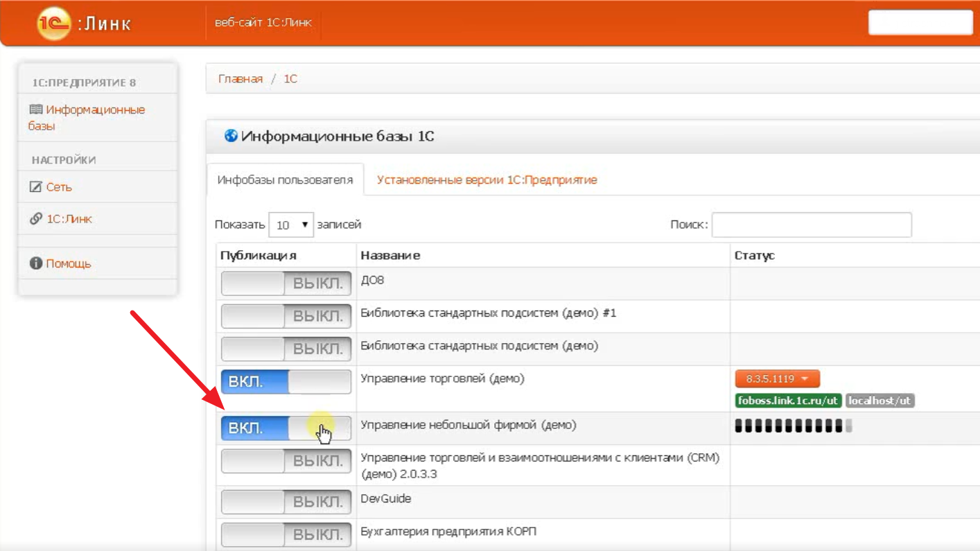Sort table by Название column header
The width and height of the screenshot is (980, 551).
tap(390, 256)
